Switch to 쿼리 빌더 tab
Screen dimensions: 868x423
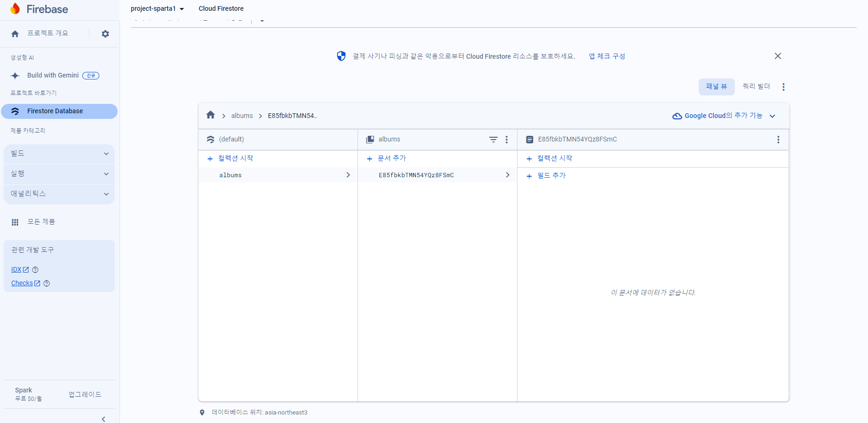pos(756,87)
